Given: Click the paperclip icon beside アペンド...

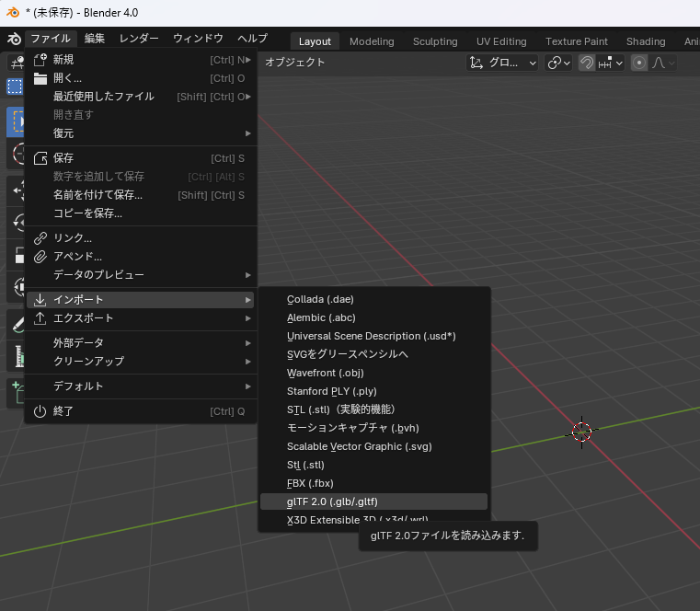Looking at the screenshot, I should (x=40, y=257).
